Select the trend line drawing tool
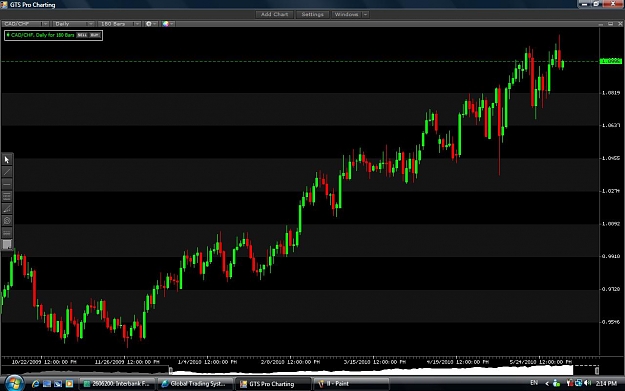Image resolution: width=625 pixels, height=391 pixels. (x=7, y=172)
